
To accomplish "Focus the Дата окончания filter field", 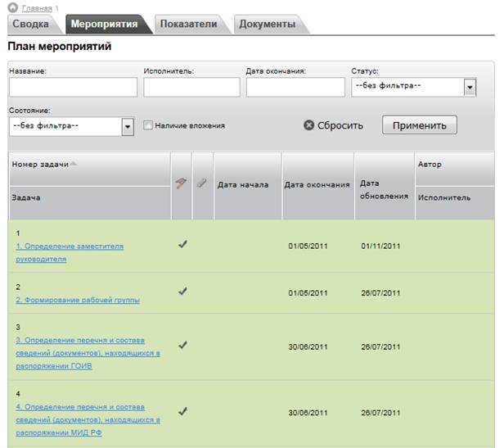I will [295, 87].
